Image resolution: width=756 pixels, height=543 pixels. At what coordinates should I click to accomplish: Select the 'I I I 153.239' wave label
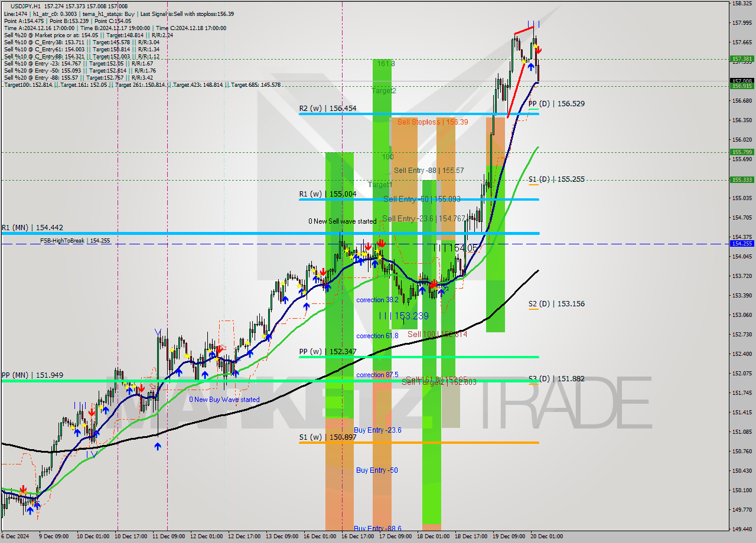[403, 316]
